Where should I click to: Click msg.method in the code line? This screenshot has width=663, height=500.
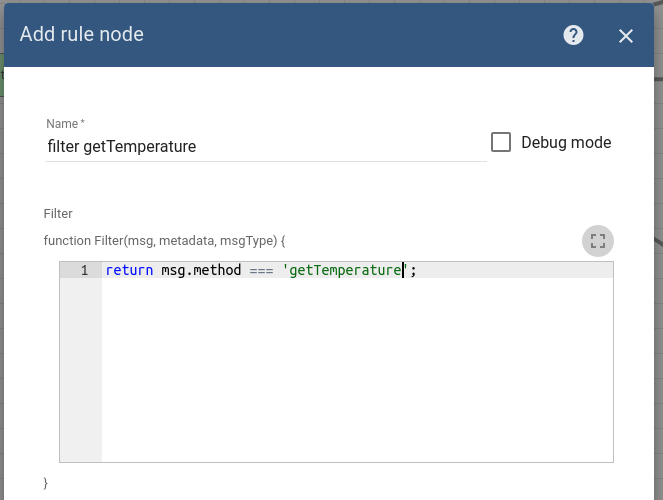(x=200, y=270)
